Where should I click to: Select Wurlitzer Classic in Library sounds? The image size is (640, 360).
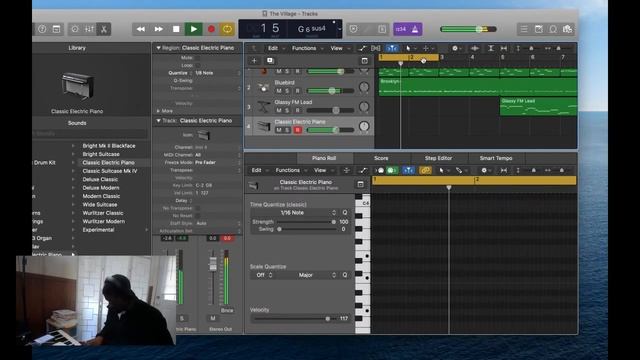click(x=103, y=213)
